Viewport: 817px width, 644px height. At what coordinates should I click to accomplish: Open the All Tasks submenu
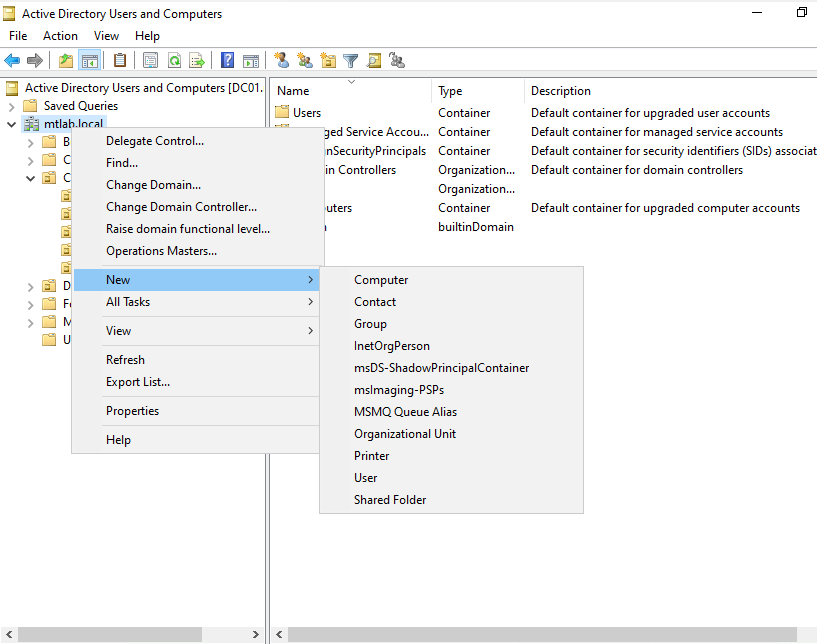(x=196, y=302)
